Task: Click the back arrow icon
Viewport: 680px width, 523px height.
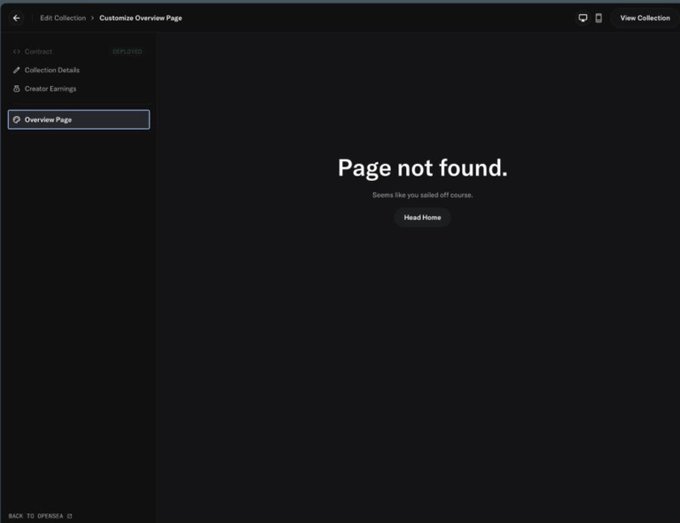Action: [16, 18]
